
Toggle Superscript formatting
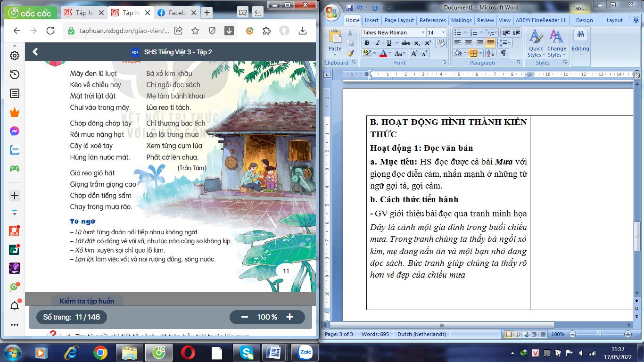428,43
